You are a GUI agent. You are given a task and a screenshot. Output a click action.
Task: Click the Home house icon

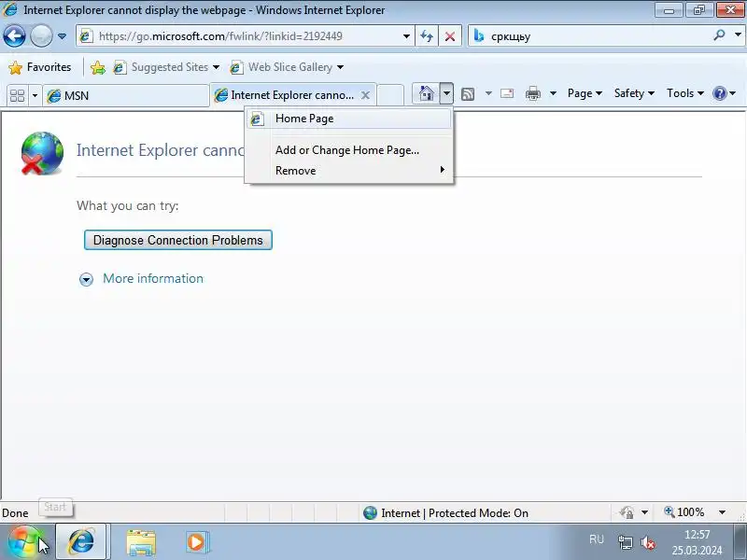point(426,93)
